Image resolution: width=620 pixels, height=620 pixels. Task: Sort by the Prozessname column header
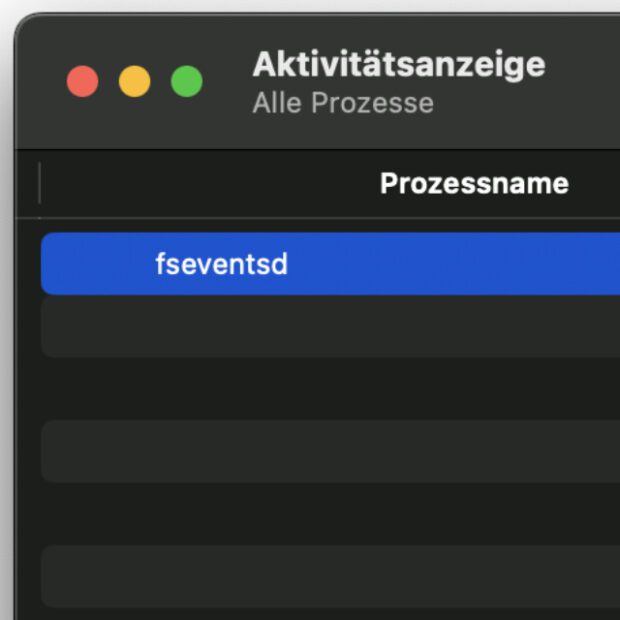point(474,184)
